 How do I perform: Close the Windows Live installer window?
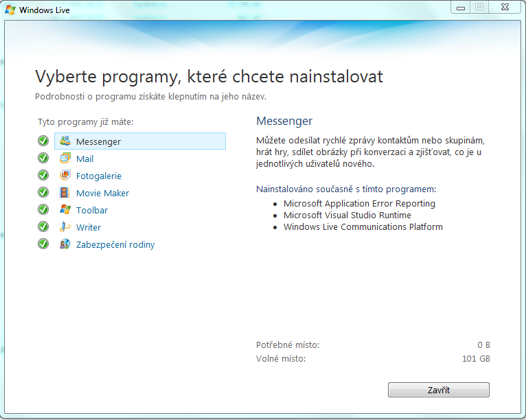pyautogui.click(x=505, y=8)
